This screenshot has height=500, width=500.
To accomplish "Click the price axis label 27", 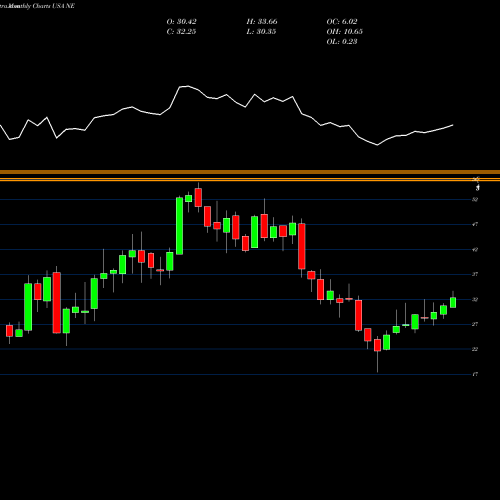I will [475, 324].
